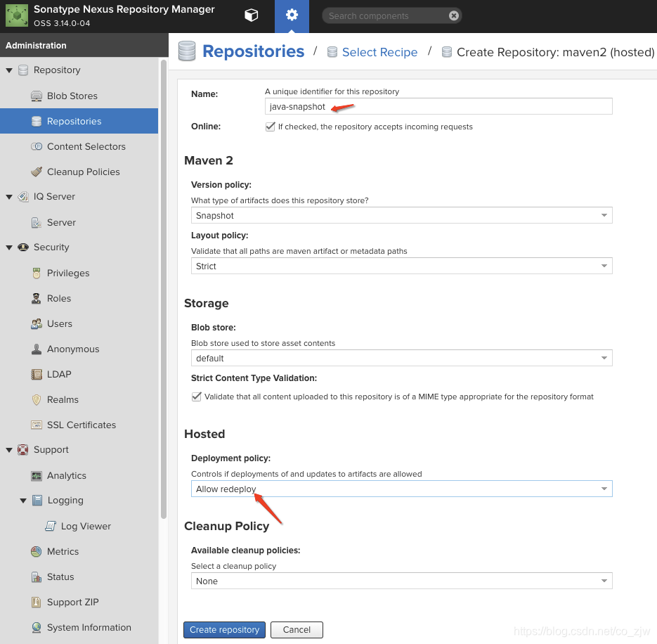Open the Administration gear icon
The image size is (657, 644).
(x=292, y=15)
